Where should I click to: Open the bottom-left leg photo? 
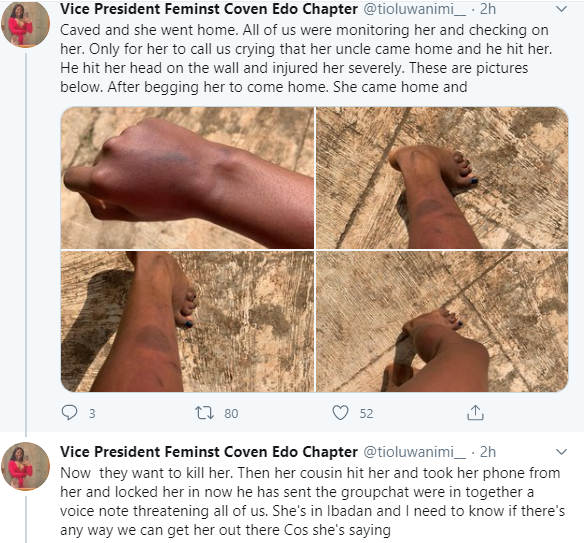187,321
